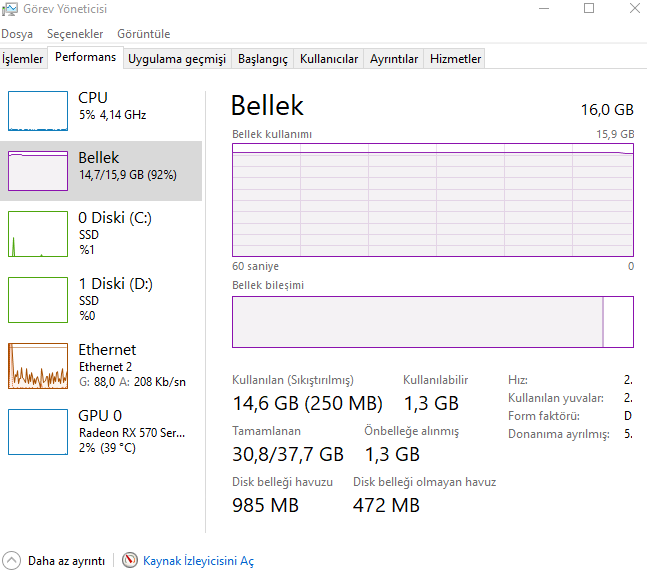
Task: Switch to the İşlemler tab
Action: tap(23, 59)
